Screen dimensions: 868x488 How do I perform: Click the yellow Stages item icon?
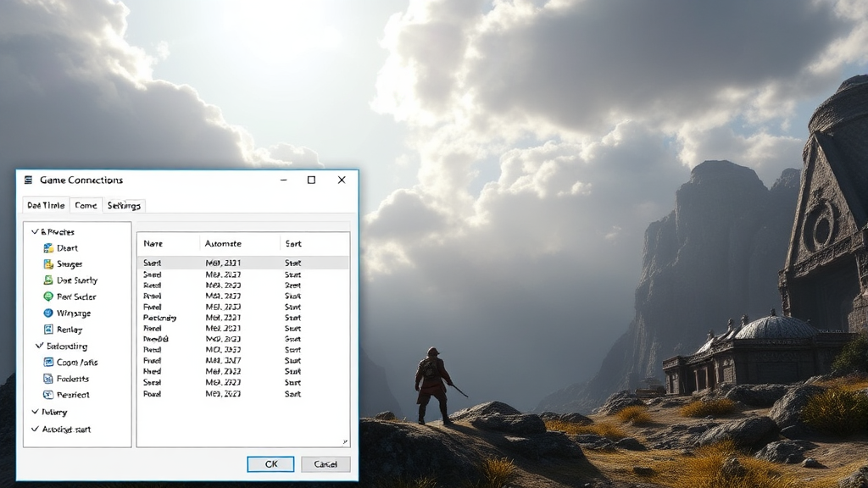48,264
